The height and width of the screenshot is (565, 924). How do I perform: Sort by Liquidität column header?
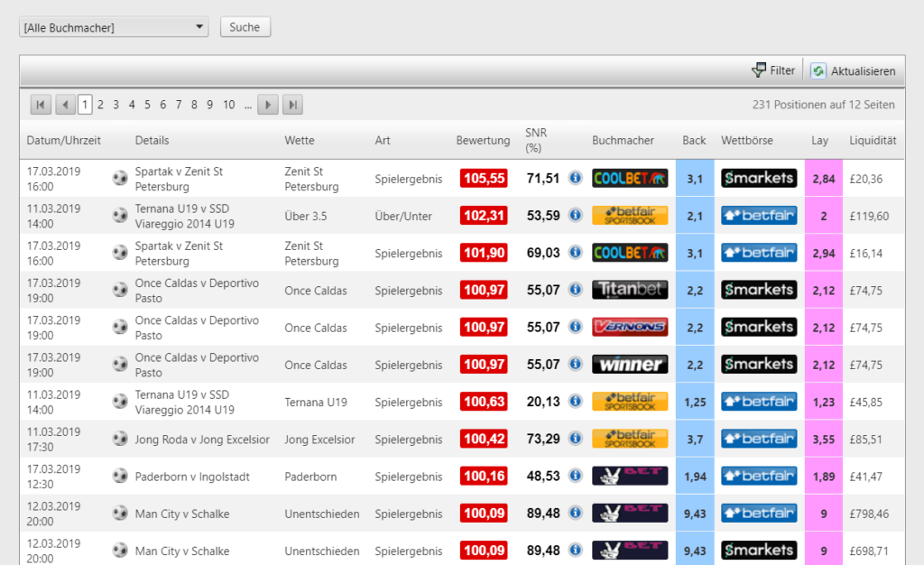[x=873, y=140]
